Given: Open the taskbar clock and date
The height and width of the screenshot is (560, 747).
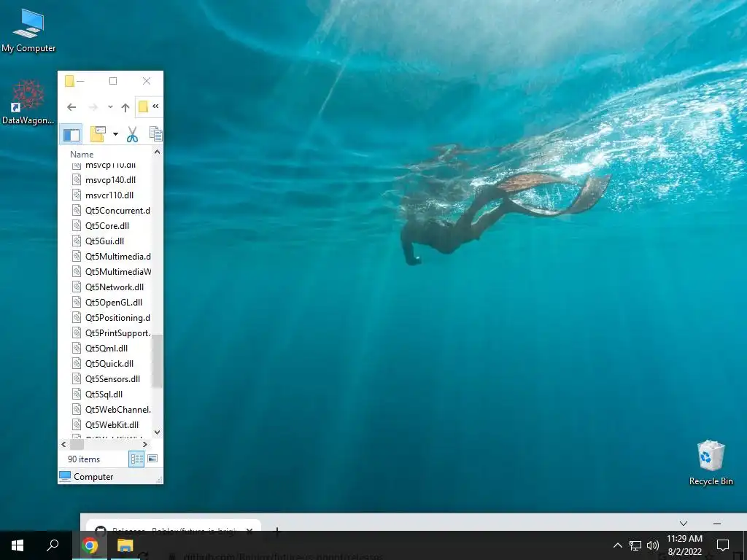Looking at the screenshot, I should pos(684,545).
